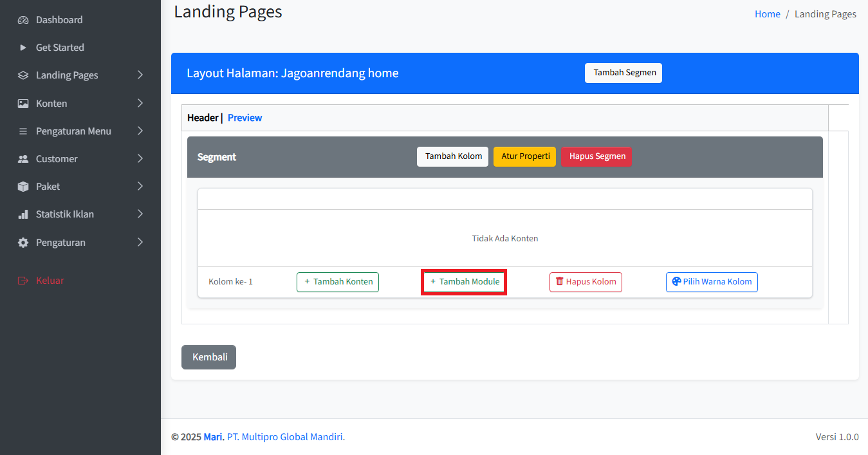Viewport: 868px width, 455px height.
Task: Click the Landing Pages layers icon
Action: (x=23, y=75)
